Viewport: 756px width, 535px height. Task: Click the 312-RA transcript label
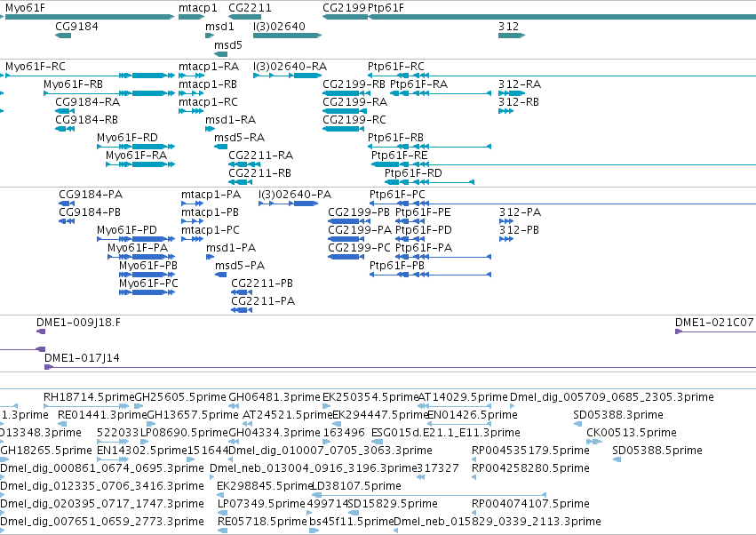pos(520,84)
